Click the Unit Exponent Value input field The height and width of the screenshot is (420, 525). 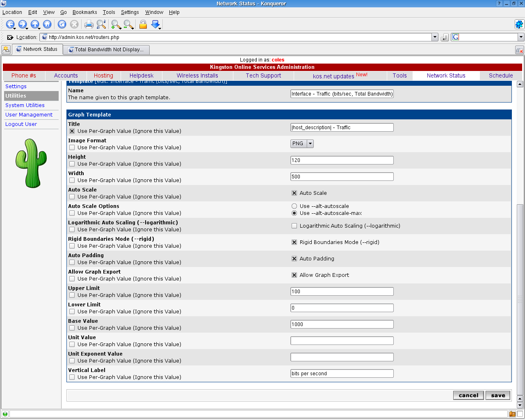[x=342, y=357]
